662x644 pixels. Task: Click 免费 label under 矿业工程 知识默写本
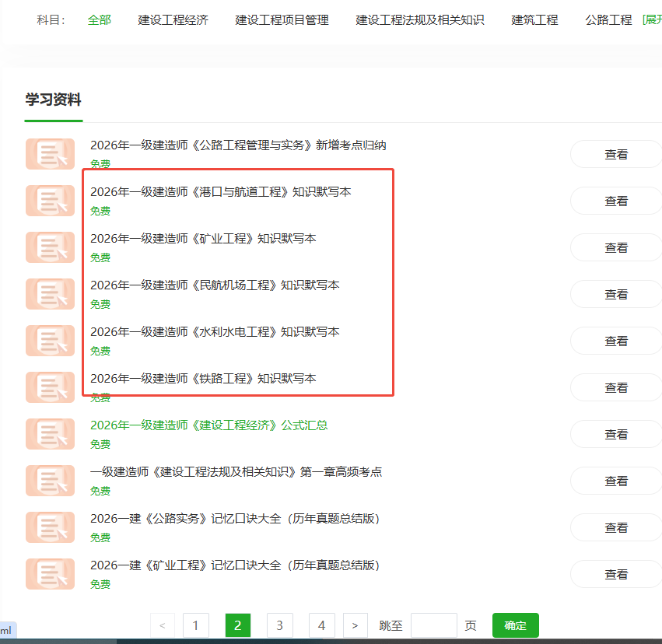tap(100, 257)
